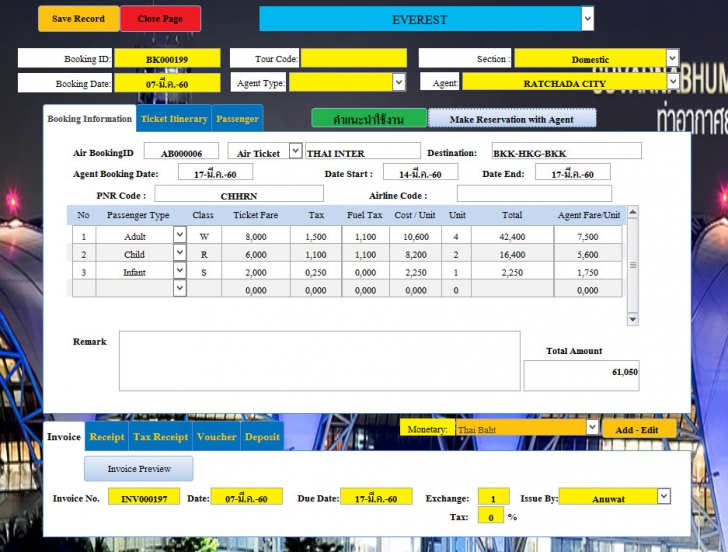
Task: Click Infant row Agent Fare 1,750
Action: pos(588,272)
